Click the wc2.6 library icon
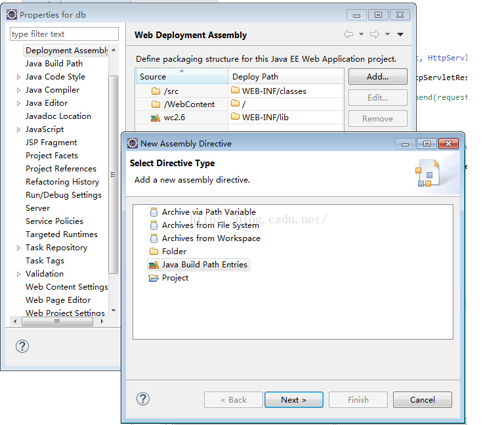This screenshot has width=504, height=425. pos(156,118)
